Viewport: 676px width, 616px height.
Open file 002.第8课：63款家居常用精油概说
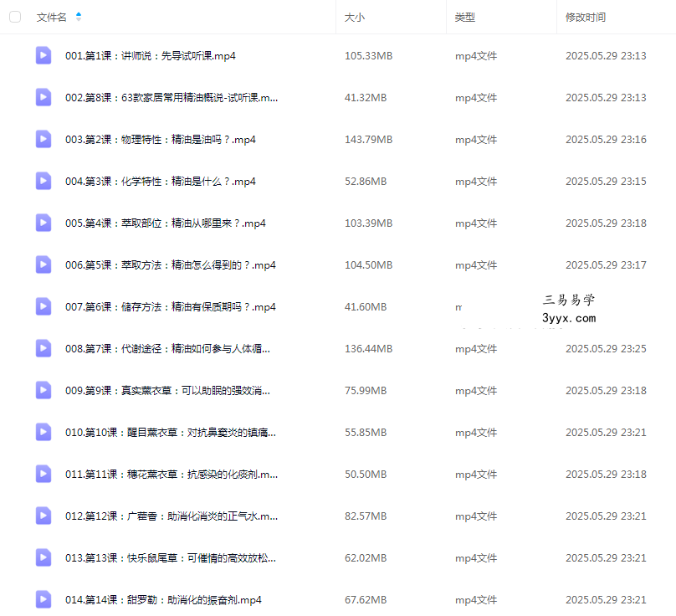coord(172,98)
